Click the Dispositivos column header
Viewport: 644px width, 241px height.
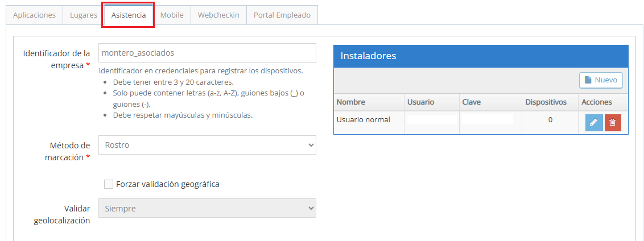546,102
